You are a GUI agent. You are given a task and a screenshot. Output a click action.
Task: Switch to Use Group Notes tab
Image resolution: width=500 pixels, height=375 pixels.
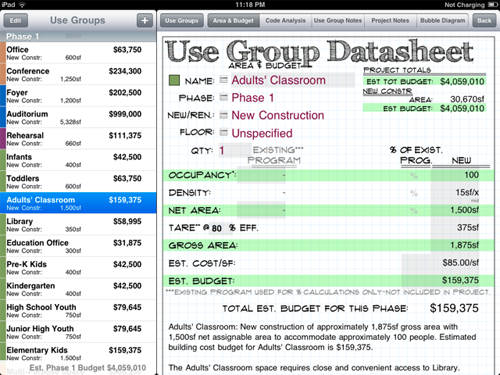point(338,21)
